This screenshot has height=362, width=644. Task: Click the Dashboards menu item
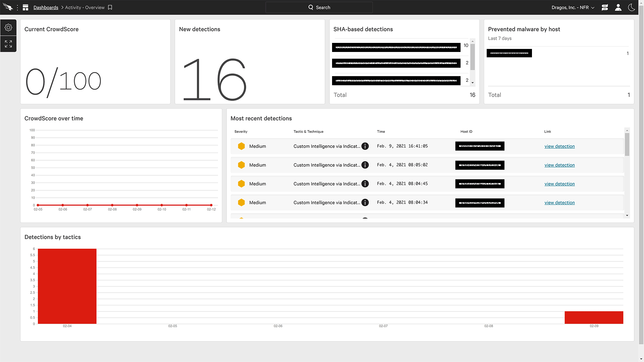(46, 7)
